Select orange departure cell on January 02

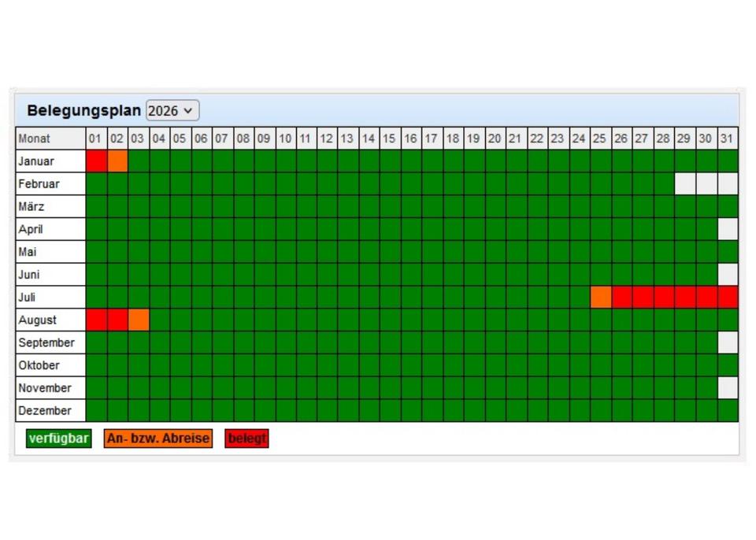pos(117,161)
